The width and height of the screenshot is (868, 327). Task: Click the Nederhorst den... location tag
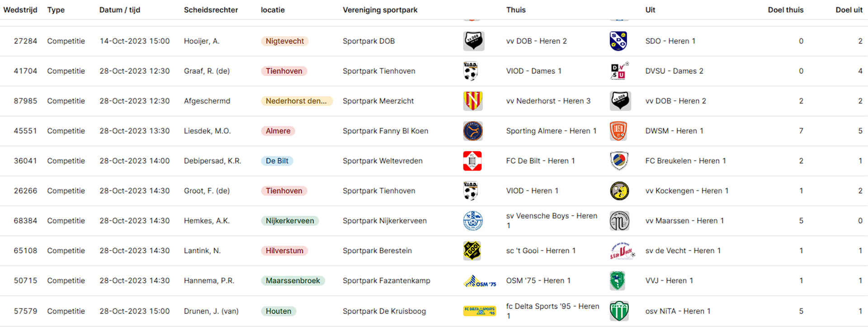[297, 101]
